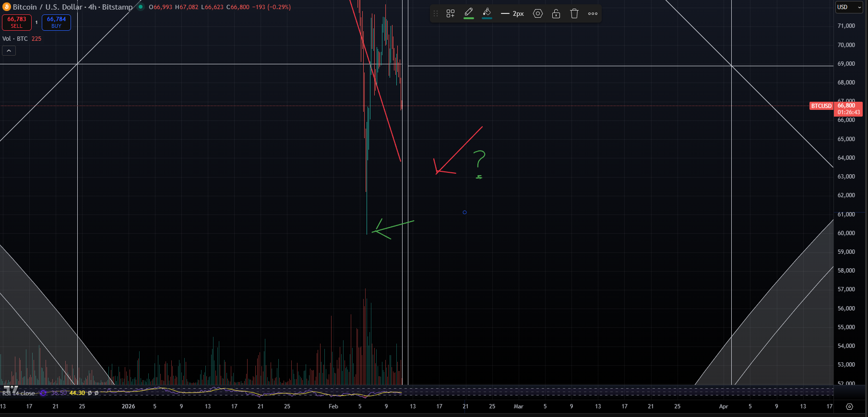The width and height of the screenshot is (868, 417).
Task: Click the BTCUSD price label on the price axis
Action: pyautogui.click(x=821, y=106)
